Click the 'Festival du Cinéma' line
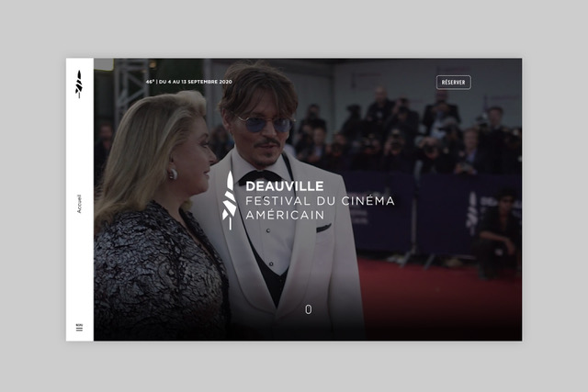The width and height of the screenshot is (588, 392). click(x=320, y=201)
